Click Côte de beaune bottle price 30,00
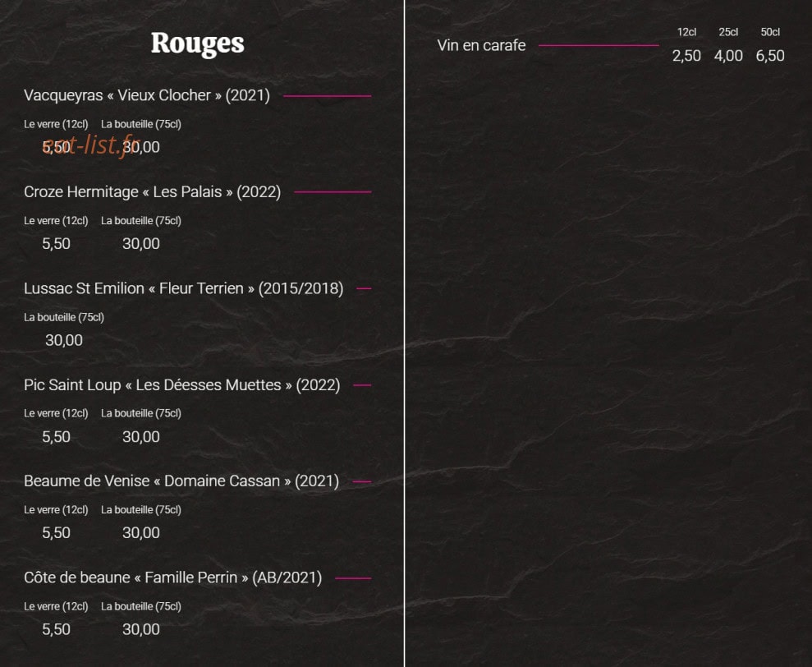This screenshot has width=812, height=667. coord(141,629)
